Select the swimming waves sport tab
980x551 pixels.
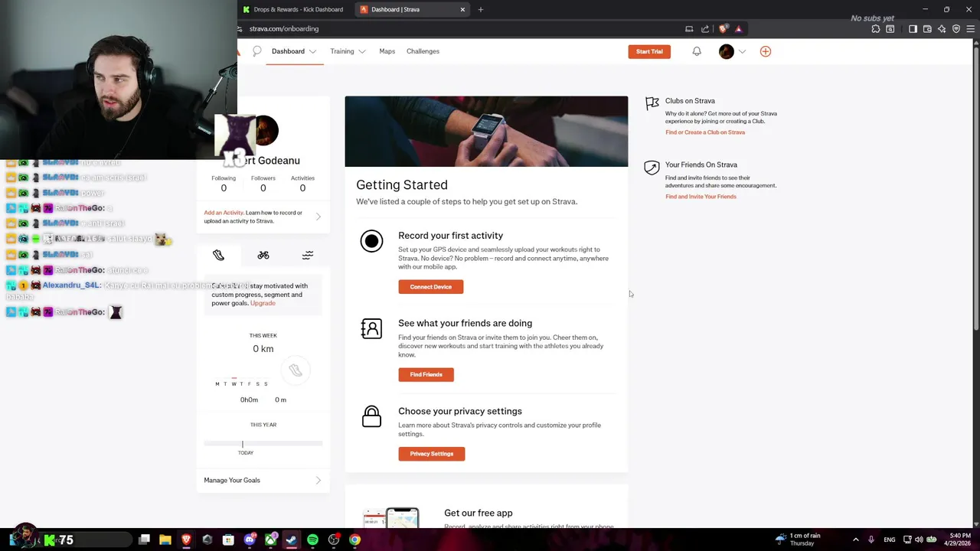[x=308, y=255]
